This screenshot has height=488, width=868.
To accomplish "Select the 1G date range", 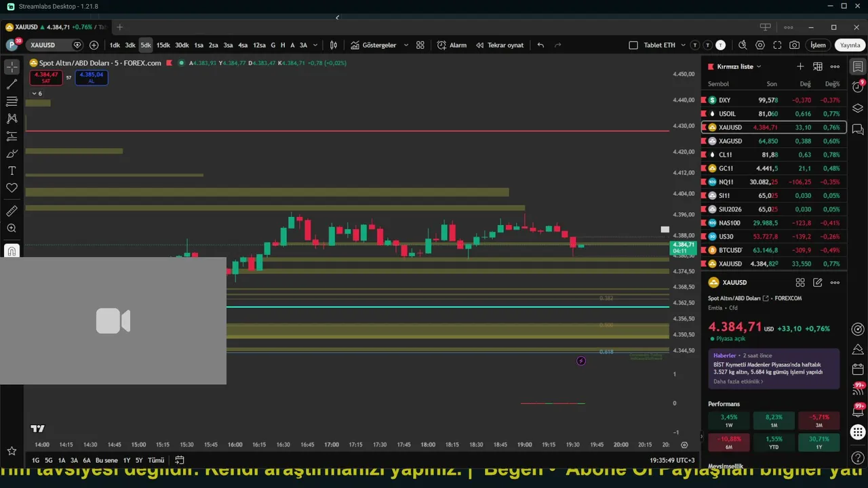I will [35, 460].
